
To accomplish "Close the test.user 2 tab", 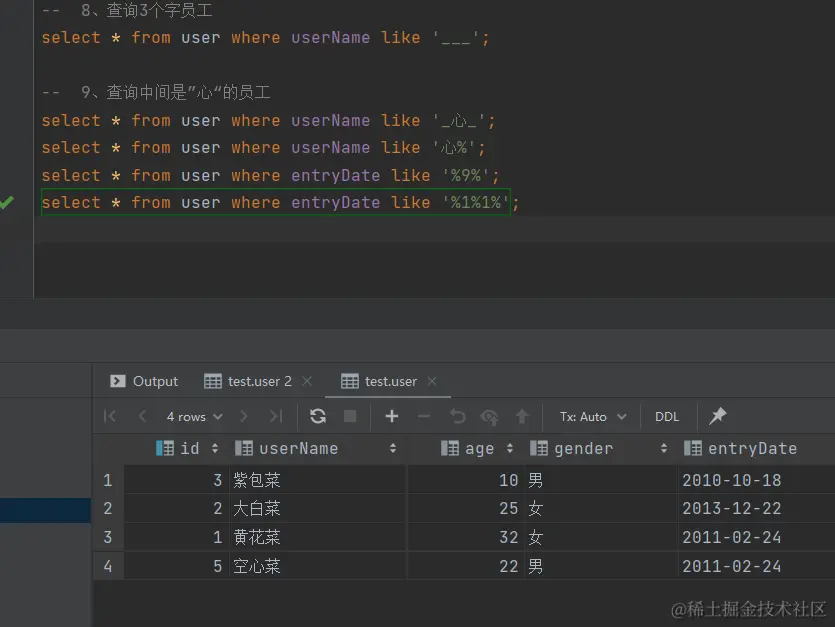I will click(x=307, y=381).
